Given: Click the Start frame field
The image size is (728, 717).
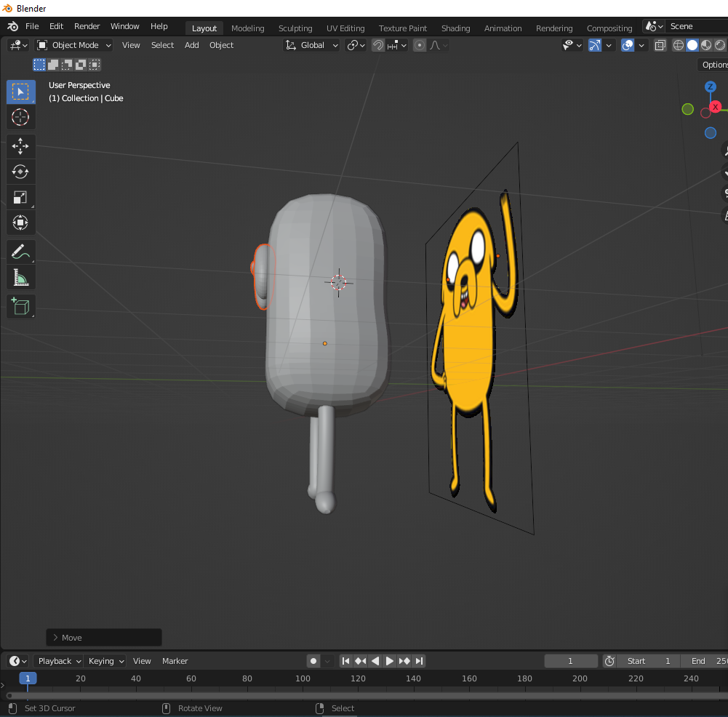Looking at the screenshot, I should (x=649, y=661).
